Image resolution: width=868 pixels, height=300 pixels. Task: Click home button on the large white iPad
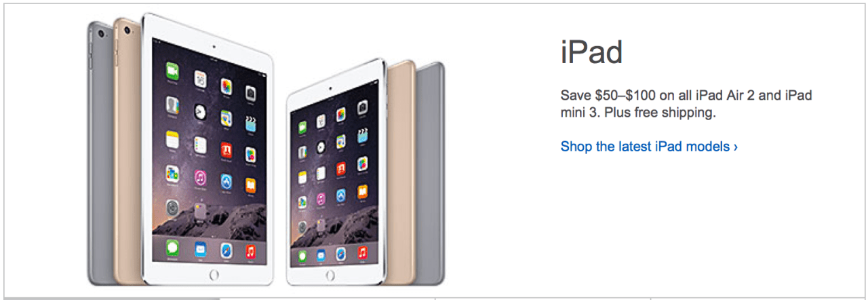tap(214, 275)
